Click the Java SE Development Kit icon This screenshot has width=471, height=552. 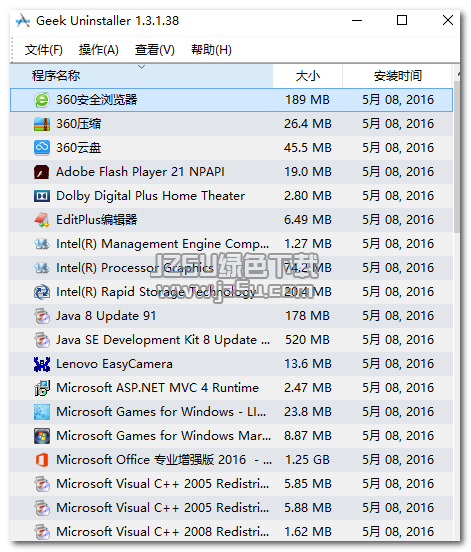[x=42, y=340]
